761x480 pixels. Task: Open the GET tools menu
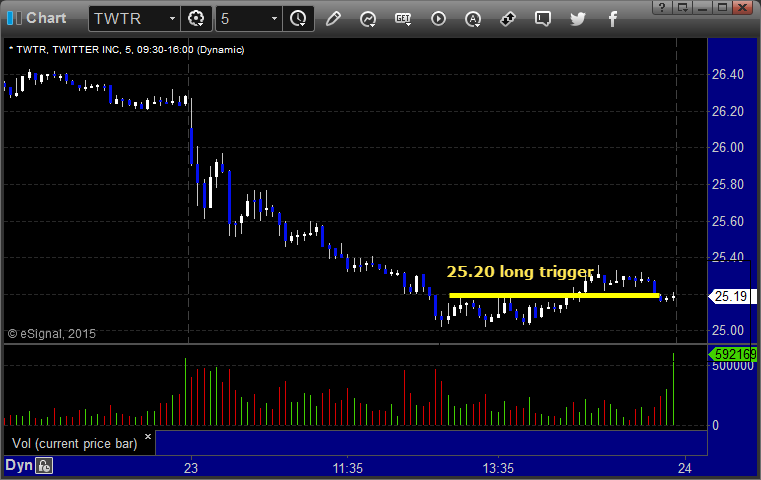[x=403, y=19]
